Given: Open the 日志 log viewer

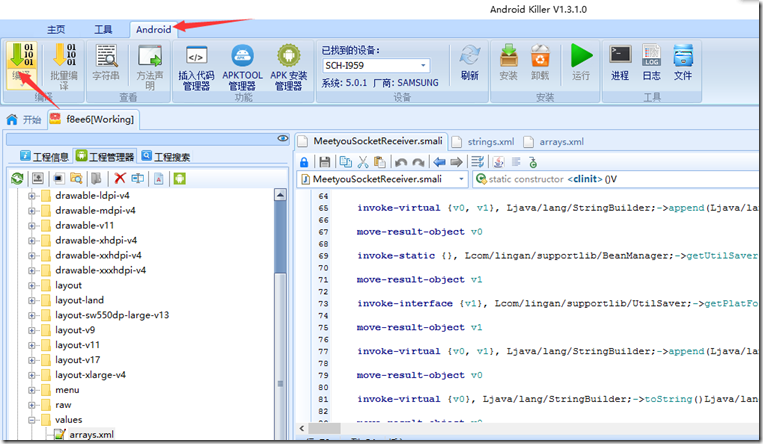Looking at the screenshot, I should (x=652, y=62).
